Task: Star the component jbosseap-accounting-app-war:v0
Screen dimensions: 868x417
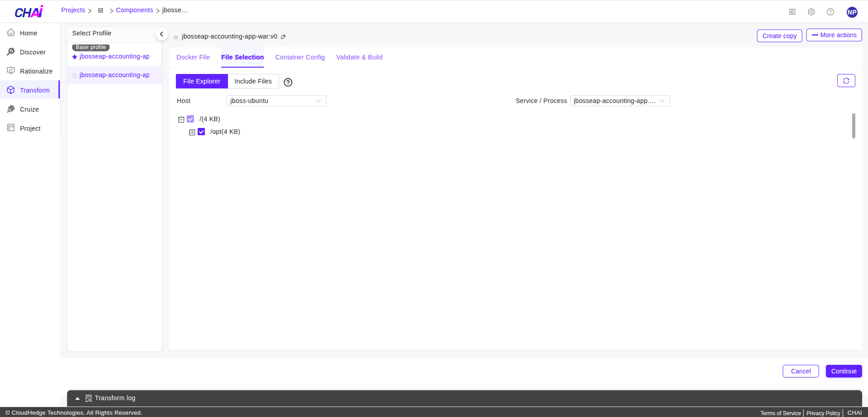Action: pyautogui.click(x=175, y=37)
